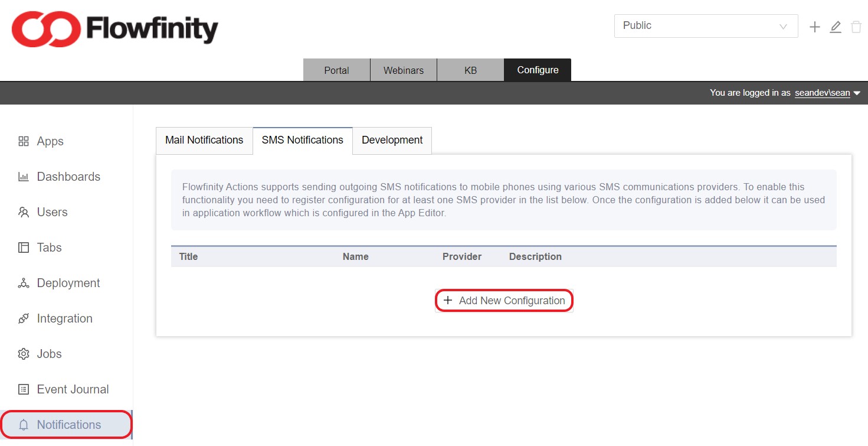The width and height of the screenshot is (868, 446).
Task: Open the seandev\sean account dropdown
Action: click(859, 93)
